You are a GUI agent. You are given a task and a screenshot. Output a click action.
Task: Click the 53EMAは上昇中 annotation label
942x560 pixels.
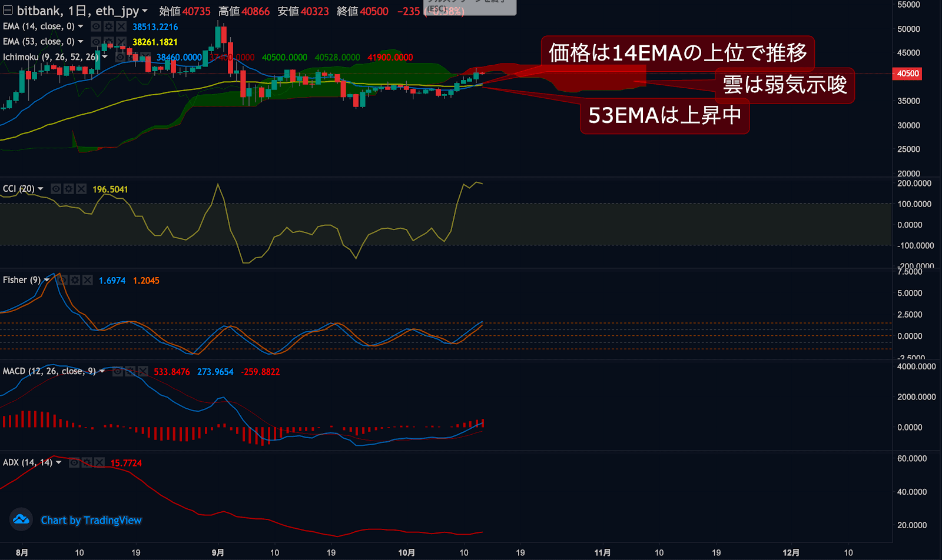(x=665, y=116)
